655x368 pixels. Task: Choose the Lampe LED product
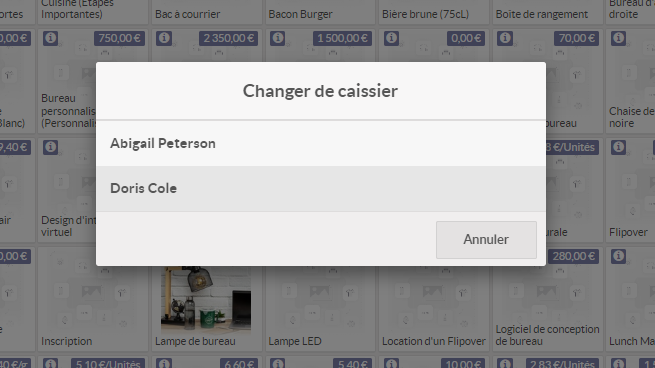(320, 299)
